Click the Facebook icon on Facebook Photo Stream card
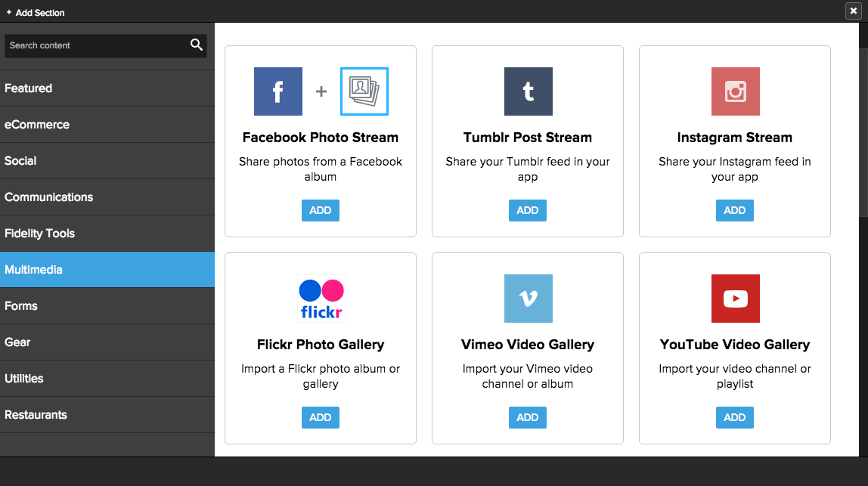 [277, 91]
